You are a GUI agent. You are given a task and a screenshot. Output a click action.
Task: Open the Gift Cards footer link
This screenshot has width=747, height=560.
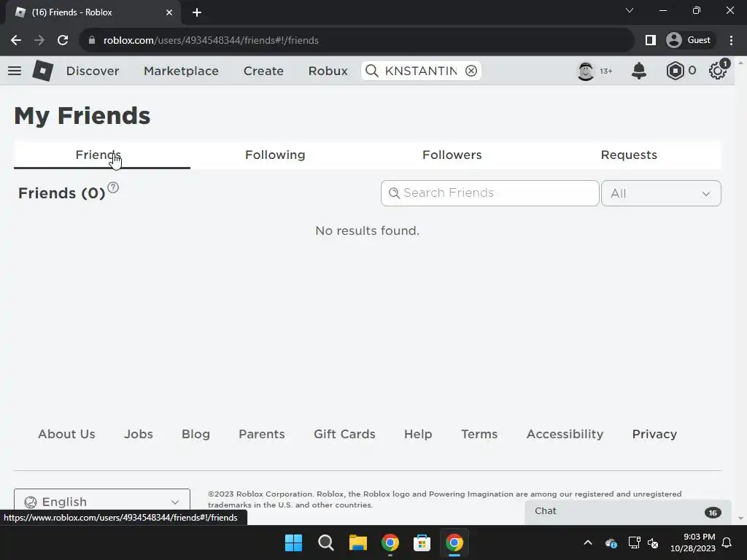point(344,435)
